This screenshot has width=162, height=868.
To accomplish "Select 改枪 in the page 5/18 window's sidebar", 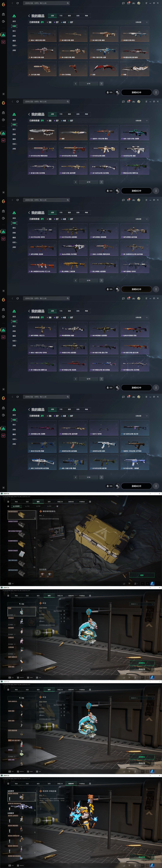I will pos(14,247).
